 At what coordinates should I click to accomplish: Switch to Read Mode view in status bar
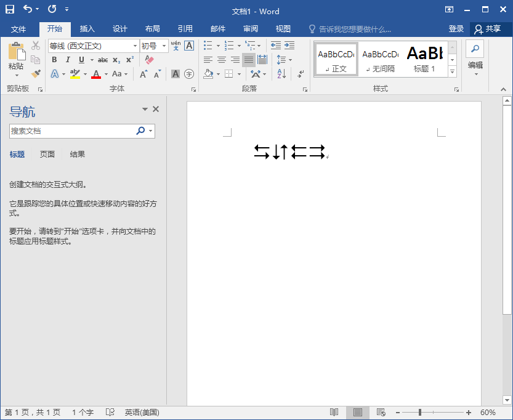click(x=334, y=412)
